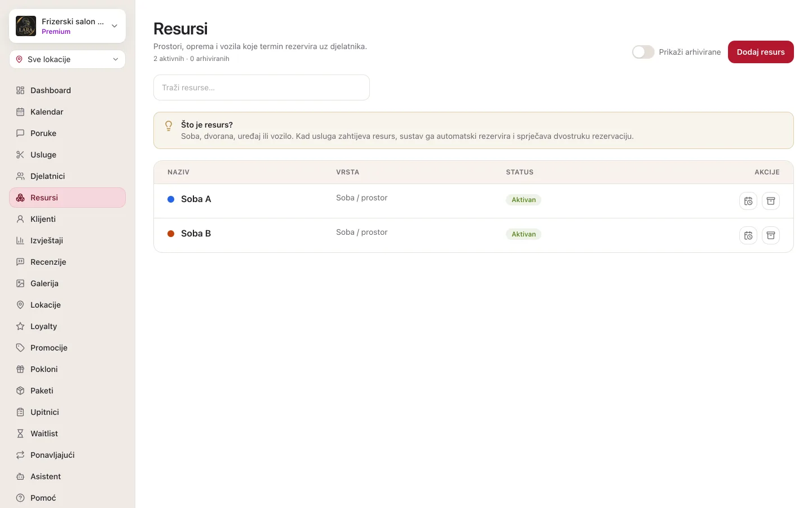Go to Ponavljajući in the sidebar
Image resolution: width=812 pixels, height=508 pixels.
(67, 455)
